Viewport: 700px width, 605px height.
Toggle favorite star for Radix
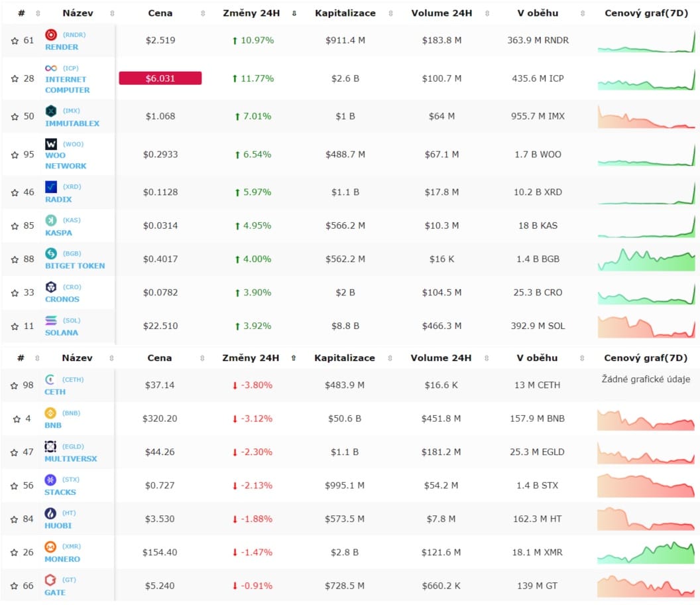15,192
